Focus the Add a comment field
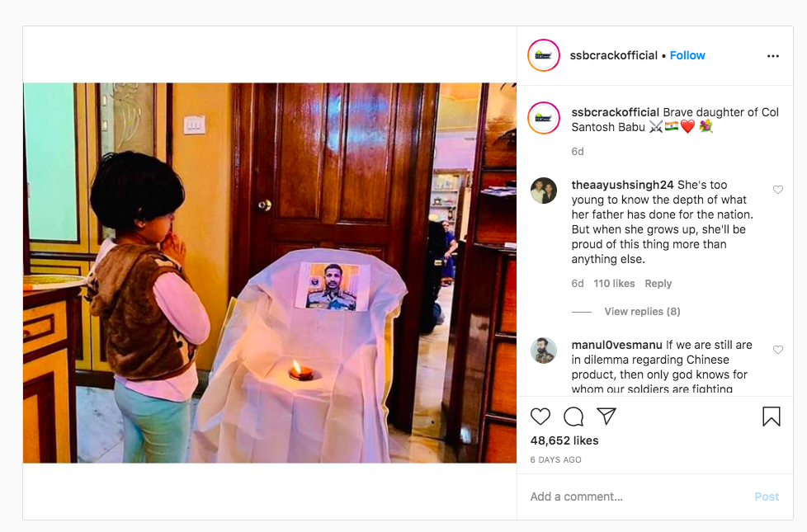This screenshot has height=532, width=807. click(638, 497)
